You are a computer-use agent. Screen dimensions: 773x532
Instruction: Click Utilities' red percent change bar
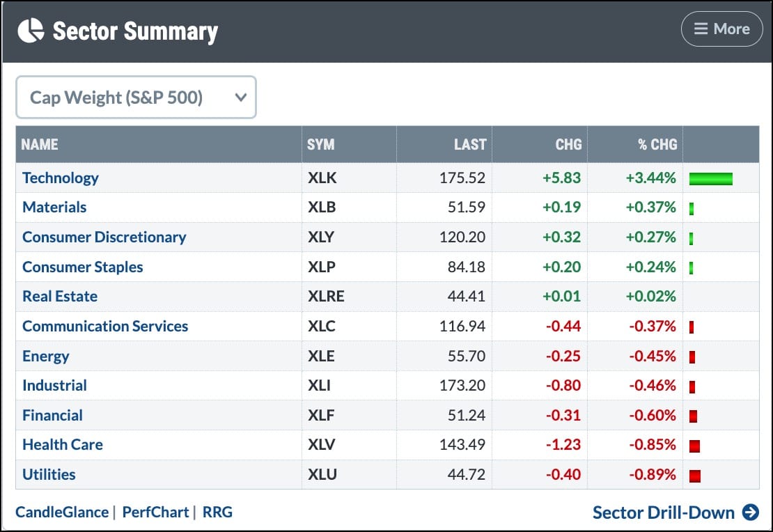694,476
